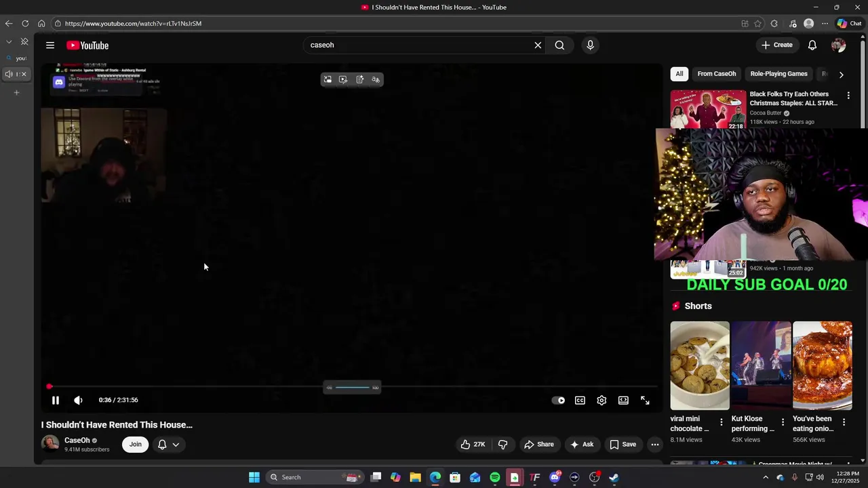868x488 pixels.
Task: Enter full screen mode
Action: pyautogui.click(x=645, y=401)
